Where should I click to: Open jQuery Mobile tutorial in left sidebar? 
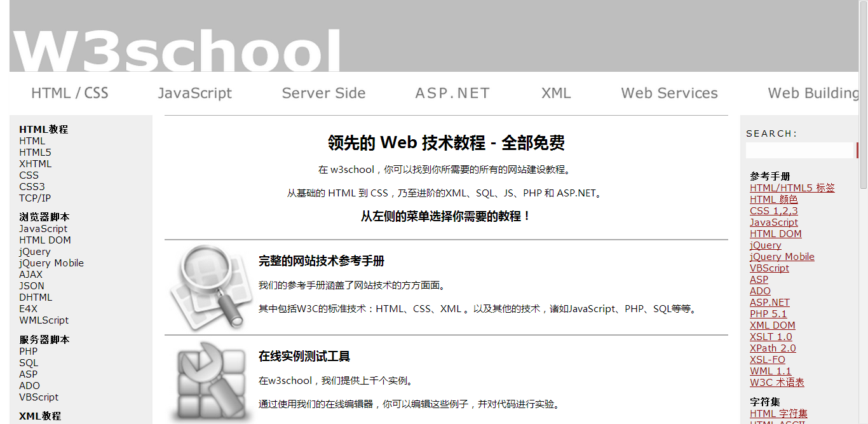coord(51,263)
